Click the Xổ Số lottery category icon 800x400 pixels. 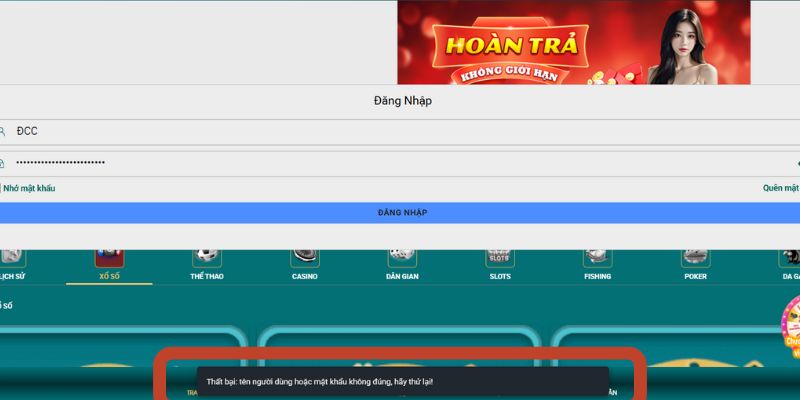109,258
